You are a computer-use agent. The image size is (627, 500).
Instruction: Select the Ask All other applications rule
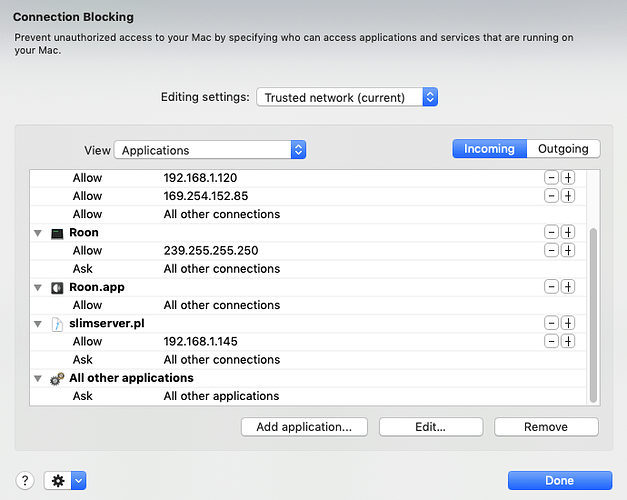click(308, 396)
